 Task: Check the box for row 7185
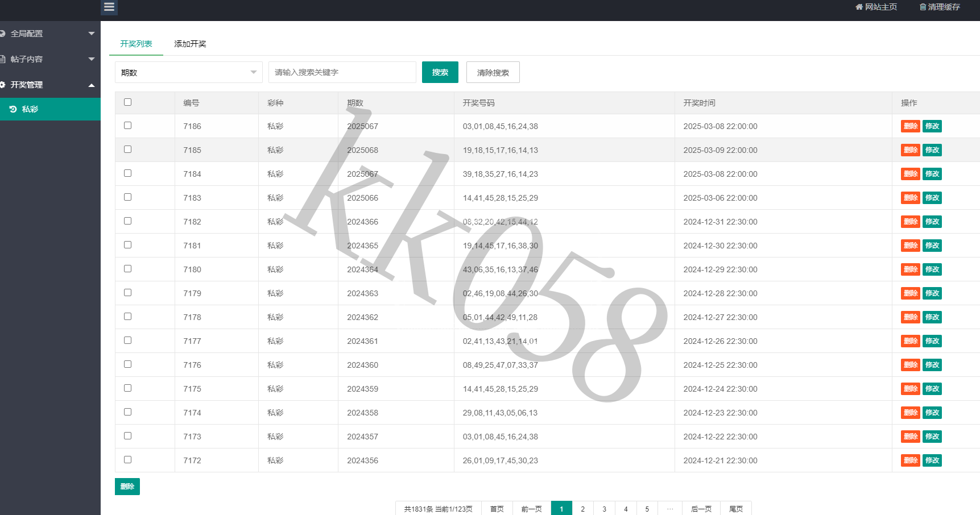(x=127, y=149)
